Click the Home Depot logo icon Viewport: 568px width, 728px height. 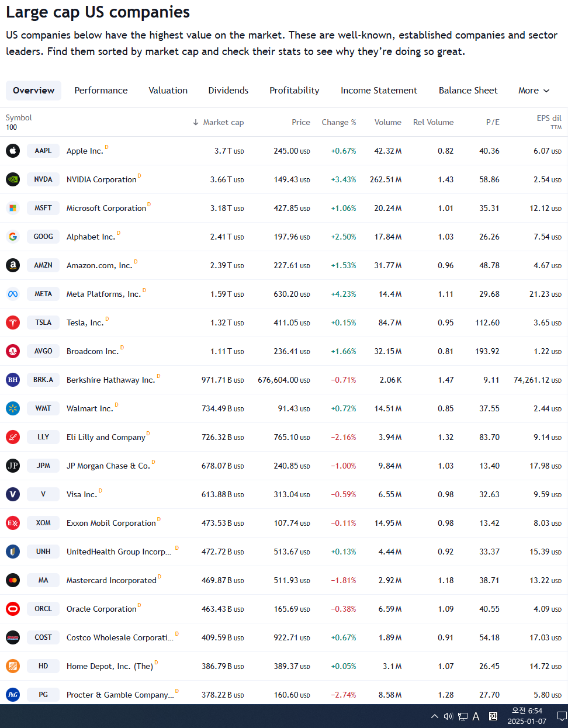(x=13, y=666)
